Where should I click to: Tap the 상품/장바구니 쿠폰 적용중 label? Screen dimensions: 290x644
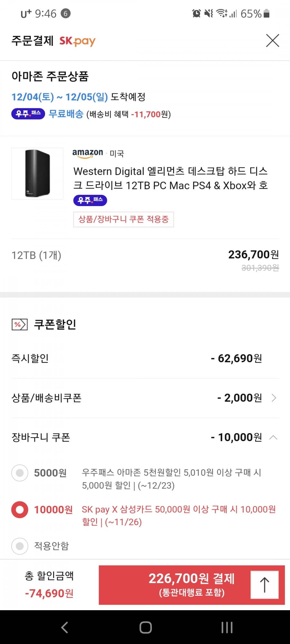[x=123, y=219]
